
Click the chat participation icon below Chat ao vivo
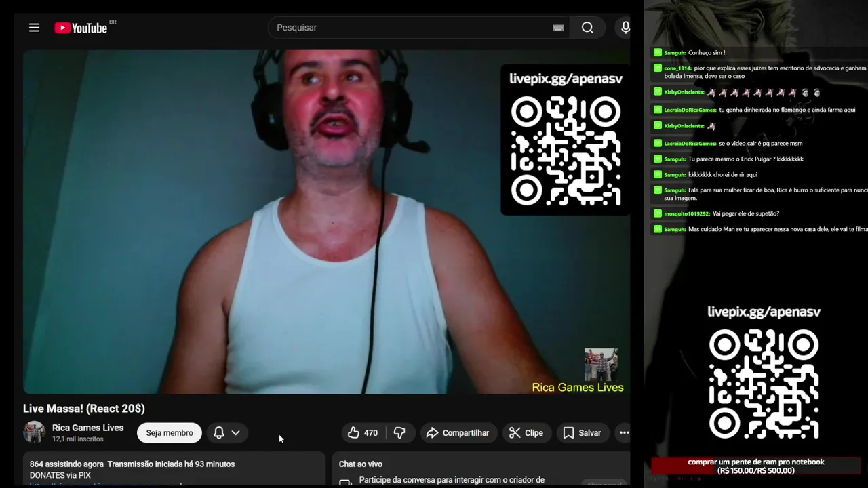coord(345,482)
